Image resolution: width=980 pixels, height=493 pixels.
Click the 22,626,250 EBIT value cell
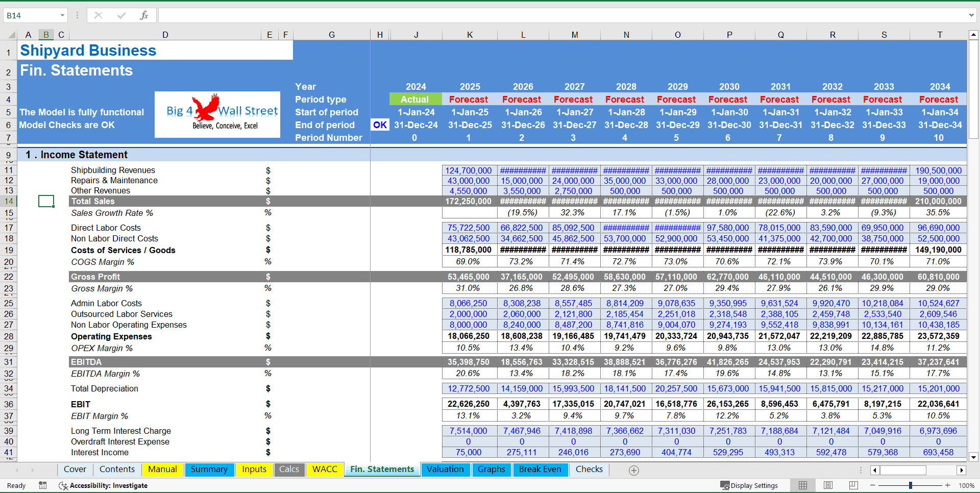[x=469, y=404]
